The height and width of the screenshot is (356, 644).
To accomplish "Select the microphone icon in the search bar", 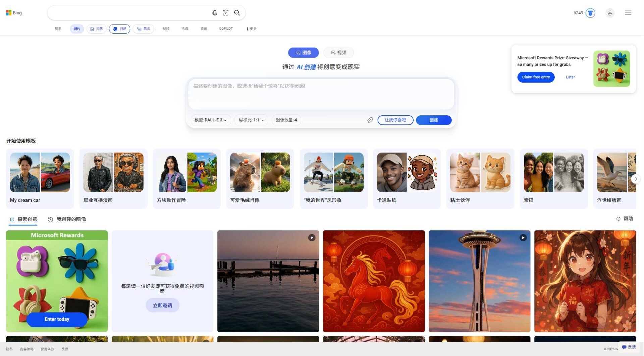I will click(x=215, y=13).
